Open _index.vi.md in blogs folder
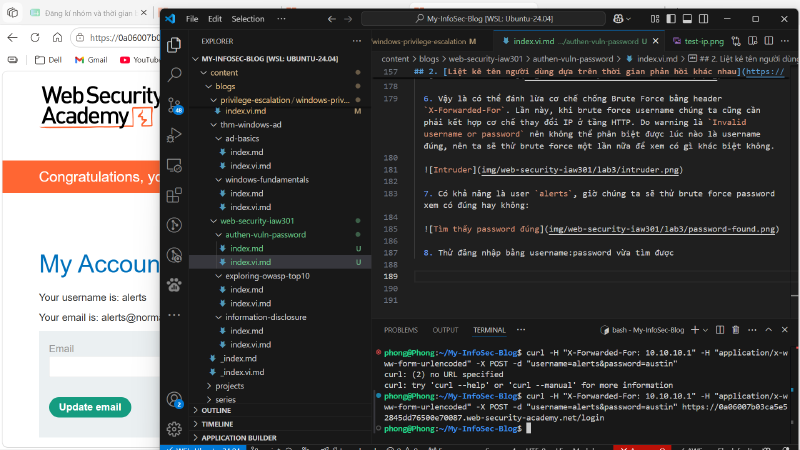The image size is (800, 450). [x=243, y=372]
